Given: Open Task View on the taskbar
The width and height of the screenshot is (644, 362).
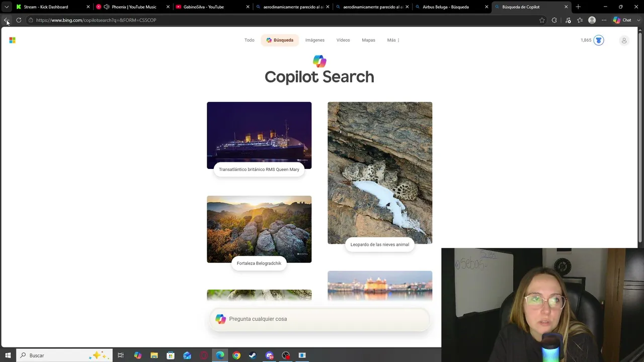Looking at the screenshot, I should click(121, 355).
